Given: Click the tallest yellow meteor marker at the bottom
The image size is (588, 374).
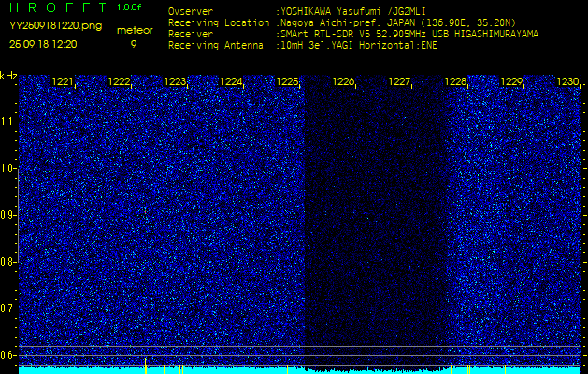Looking at the screenshot, I should [x=146, y=366].
